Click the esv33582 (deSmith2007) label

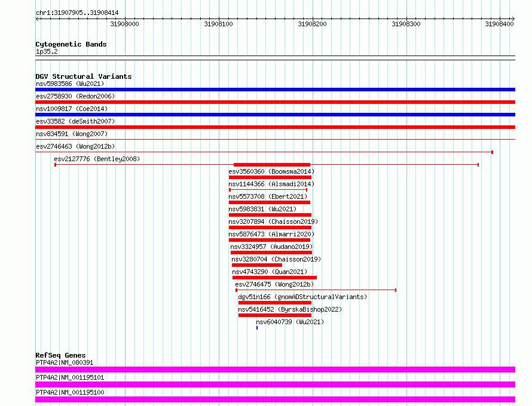point(75,121)
